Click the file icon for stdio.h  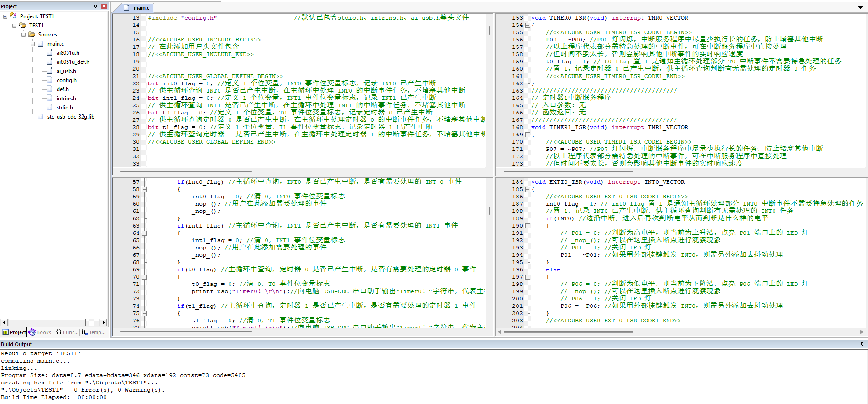coord(50,107)
